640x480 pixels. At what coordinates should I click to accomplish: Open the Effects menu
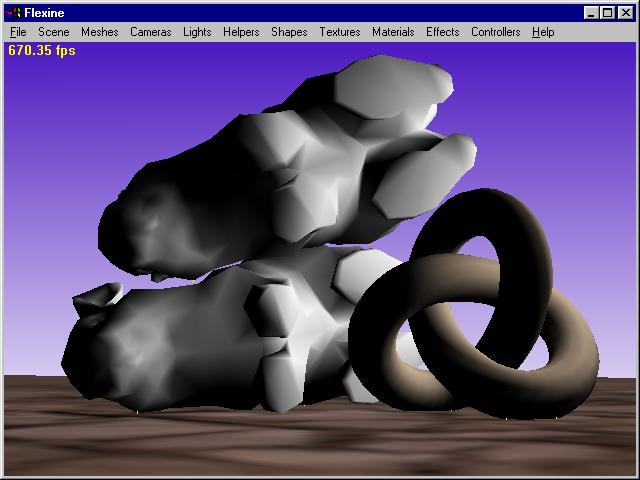[x=442, y=32]
